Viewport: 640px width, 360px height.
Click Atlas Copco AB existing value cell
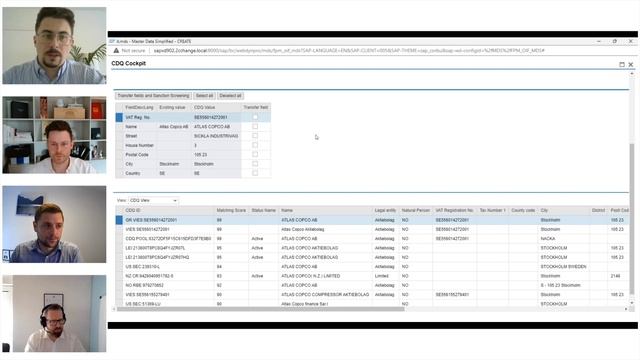click(174, 127)
